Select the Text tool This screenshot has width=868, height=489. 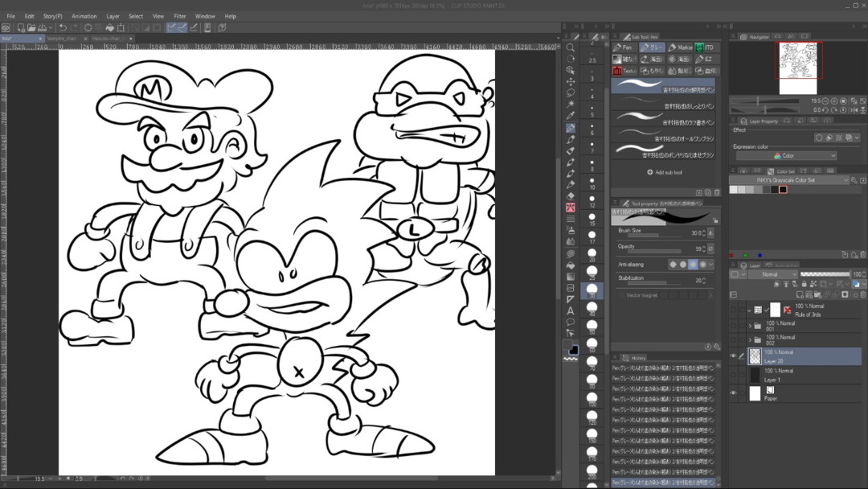[571, 310]
